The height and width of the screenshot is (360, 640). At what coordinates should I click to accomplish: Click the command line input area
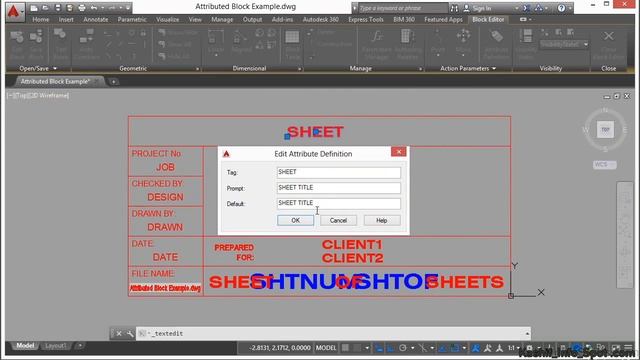(333, 333)
